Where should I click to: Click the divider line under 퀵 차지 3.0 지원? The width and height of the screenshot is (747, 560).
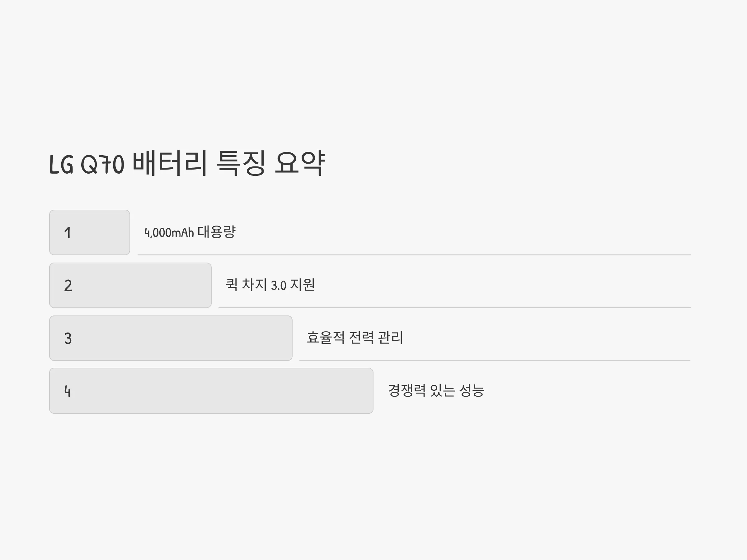tap(454, 307)
